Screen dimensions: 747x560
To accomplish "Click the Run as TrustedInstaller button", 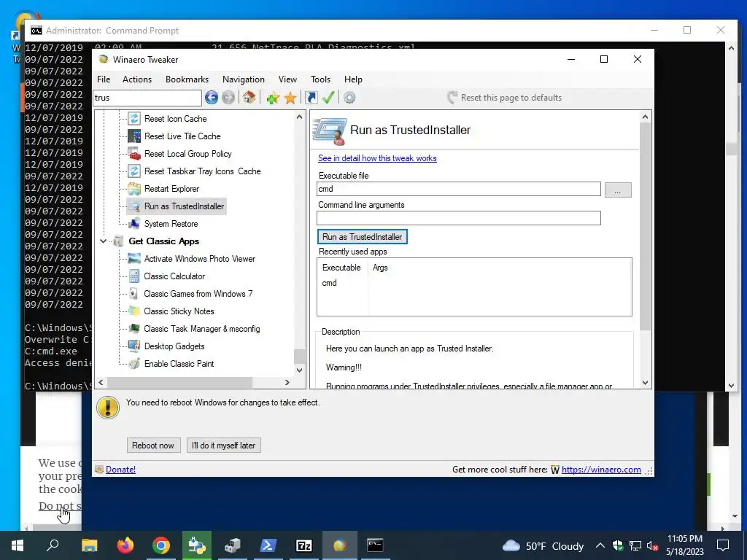I will (362, 237).
